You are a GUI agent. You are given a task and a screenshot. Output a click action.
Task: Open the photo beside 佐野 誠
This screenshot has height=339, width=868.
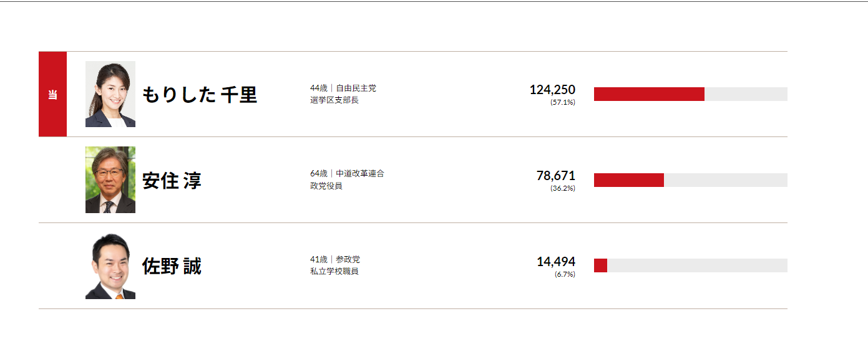click(x=110, y=266)
